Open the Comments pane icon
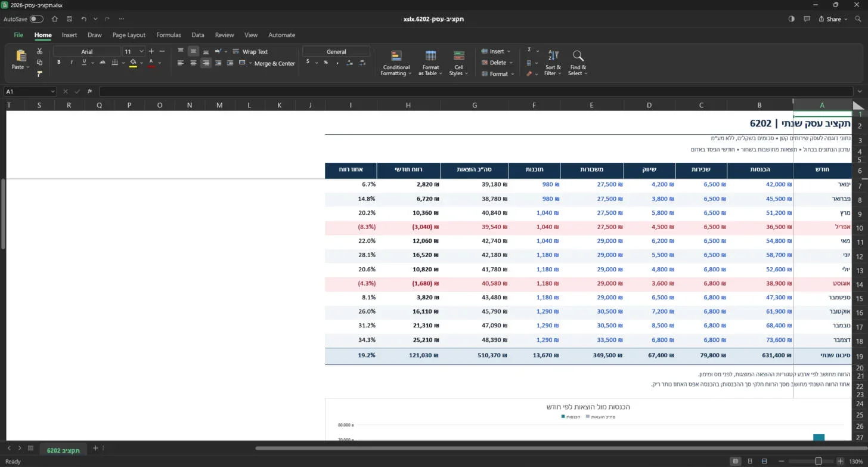The height and width of the screenshot is (467, 868). [807, 19]
